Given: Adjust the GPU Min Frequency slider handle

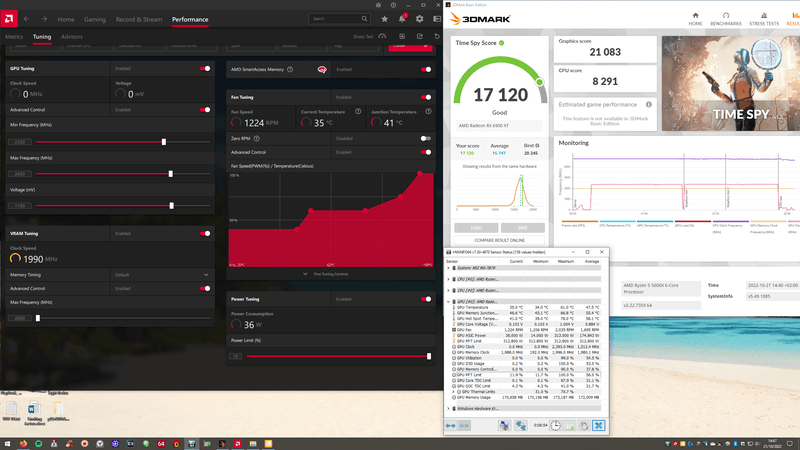Looking at the screenshot, I should 164,142.
